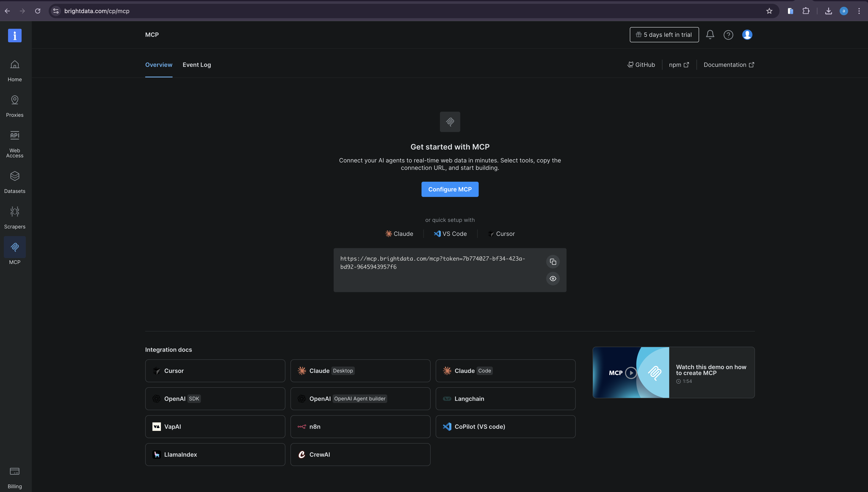Open the notifications bell
868x492 pixels.
tap(710, 34)
